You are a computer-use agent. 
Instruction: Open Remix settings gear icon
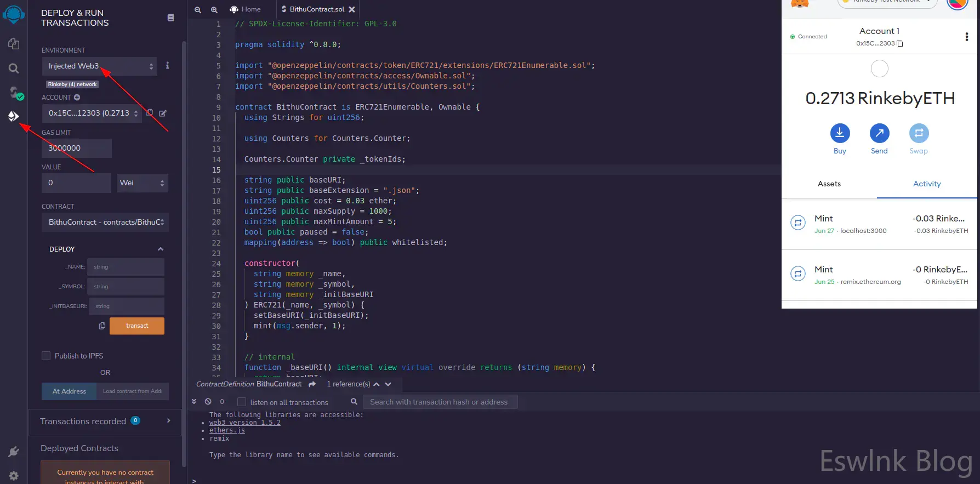click(x=14, y=476)
